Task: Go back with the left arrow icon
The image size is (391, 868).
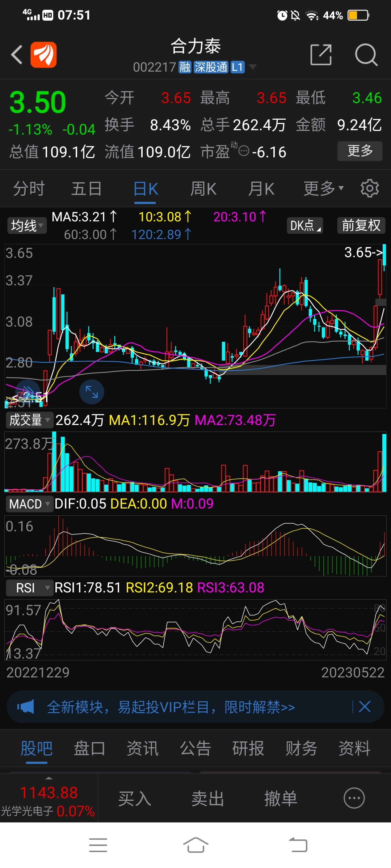Action: (17, 55)
